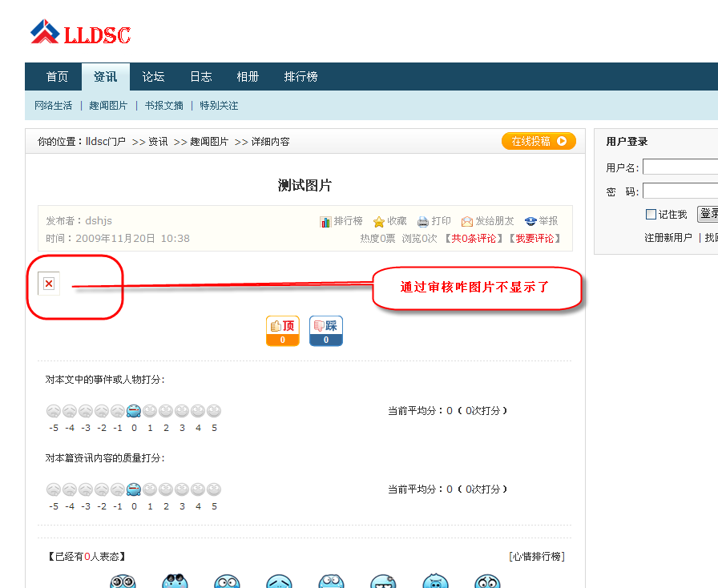Click the orange 顶 thumbs-up button
This screenshot has width=718, height=588.
pyautogui.click(x=282, y=330)
